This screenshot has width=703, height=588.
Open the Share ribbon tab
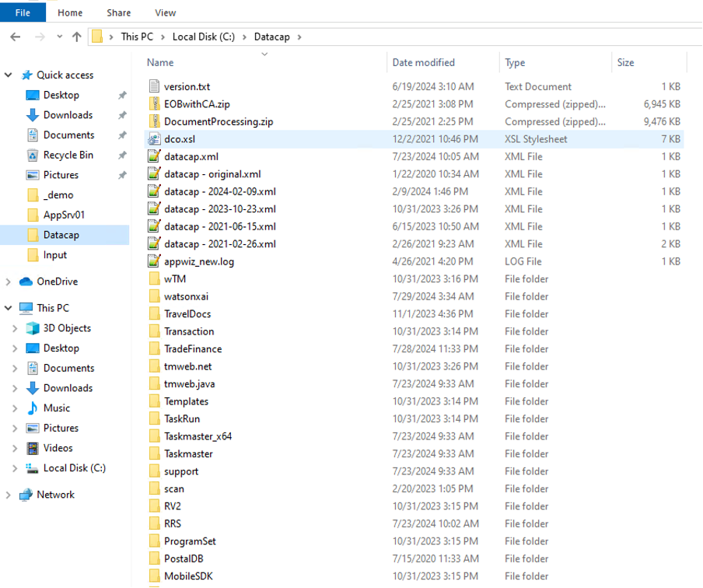coord(119,12)
